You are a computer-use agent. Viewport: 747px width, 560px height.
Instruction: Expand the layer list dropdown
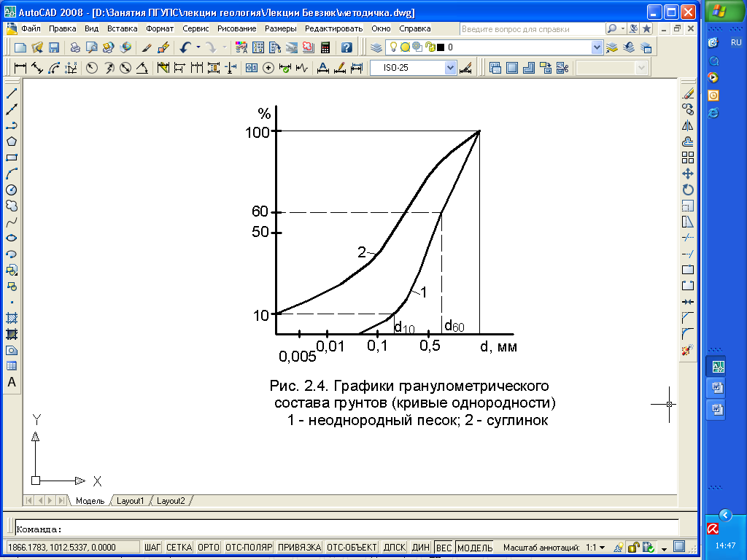point(597,47)
